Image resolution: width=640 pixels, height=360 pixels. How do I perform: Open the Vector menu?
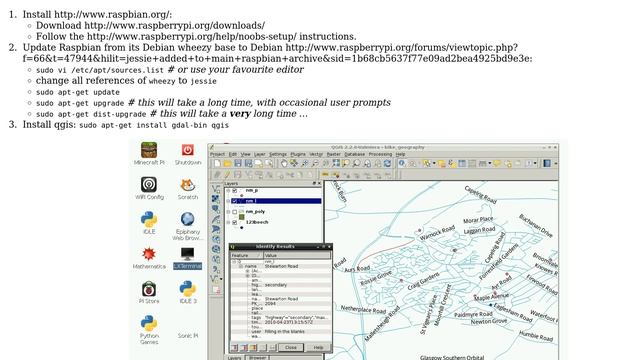[316, 154]
